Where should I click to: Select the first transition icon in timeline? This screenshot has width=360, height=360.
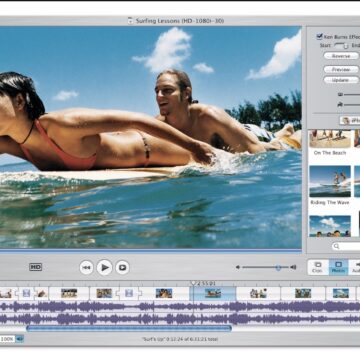(26, 293)
